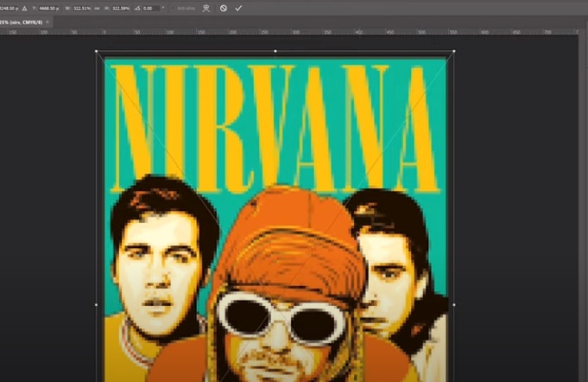Click the height percentage field
This screenshot has height=382, width=588.
pos(121,9)
